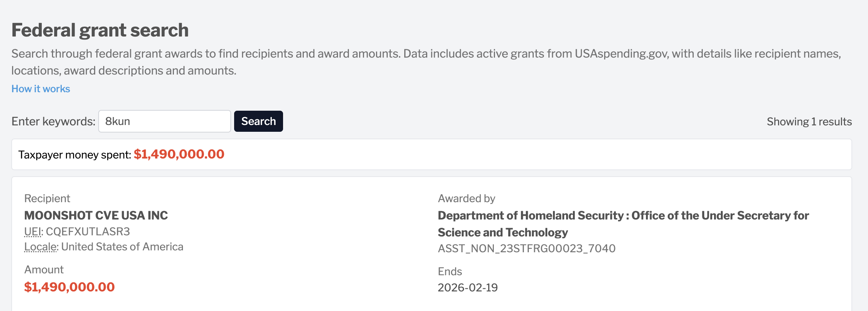The height and width of the screenshot is (311, 868).
Task: Click the grant amount $1,490,000.00 in result card
Action: [69, 287]
